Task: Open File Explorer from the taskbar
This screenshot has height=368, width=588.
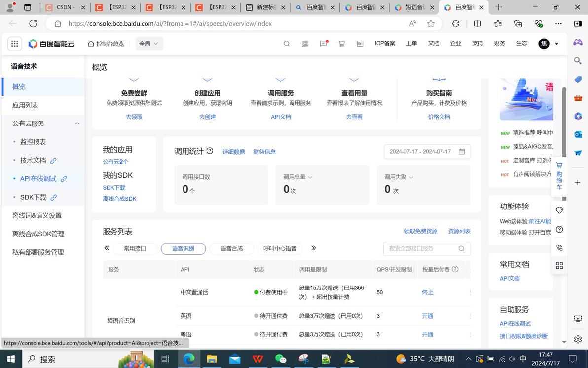Action: [x=212, y=359]
